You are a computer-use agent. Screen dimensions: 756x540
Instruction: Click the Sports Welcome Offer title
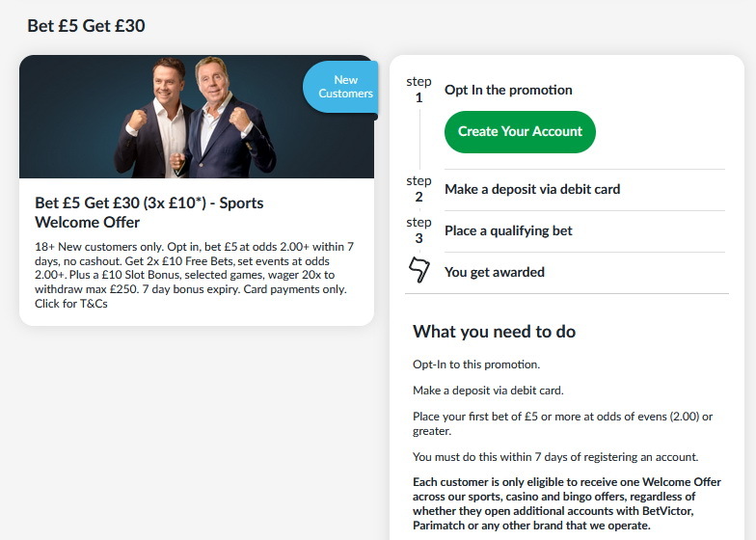148,212
